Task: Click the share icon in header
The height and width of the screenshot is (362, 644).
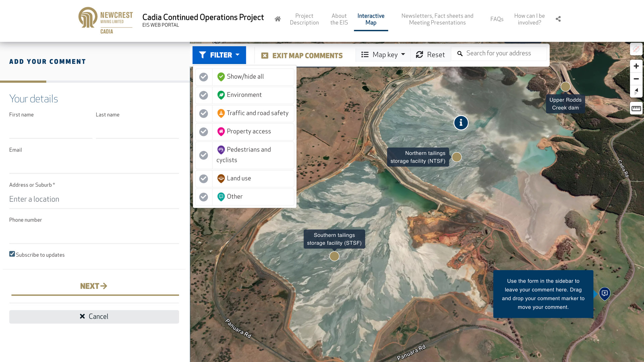Action: [x=558, y=19]
